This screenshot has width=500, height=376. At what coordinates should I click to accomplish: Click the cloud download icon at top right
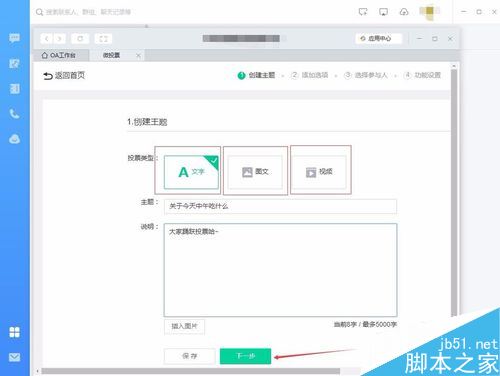[x=404, y=12]
